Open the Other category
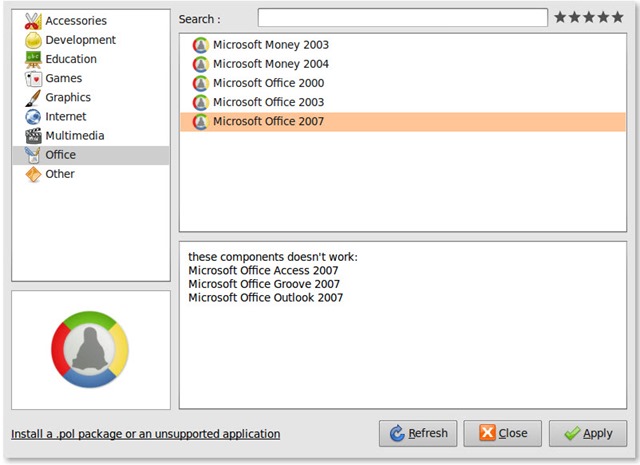Image resolution: width=640 pixels, height=465 pixels. [60, 174]
